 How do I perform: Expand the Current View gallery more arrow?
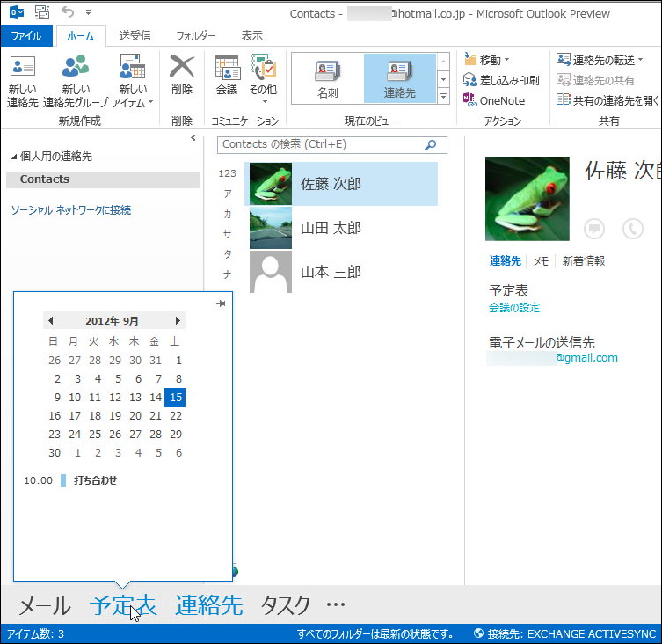pos(443,97)
